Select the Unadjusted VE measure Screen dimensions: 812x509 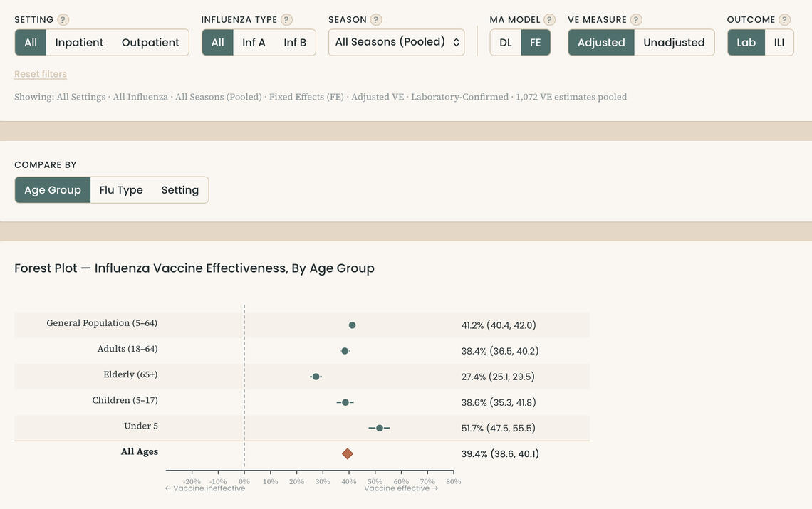point(674,43)
